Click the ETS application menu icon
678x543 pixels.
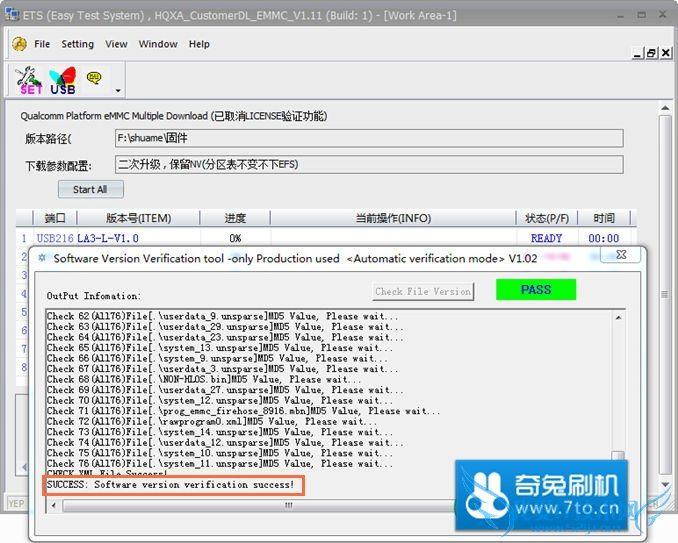click(x=19, y=44)
